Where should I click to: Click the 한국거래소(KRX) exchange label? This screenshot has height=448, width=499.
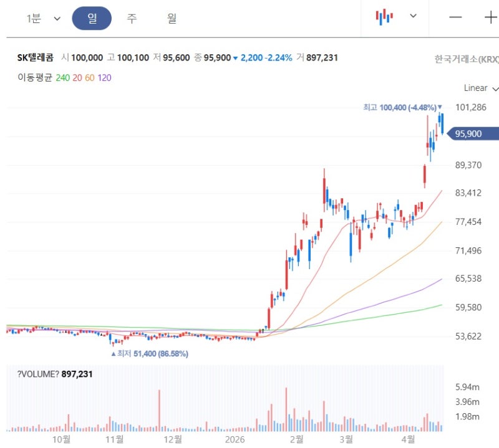pyautogui.click(x=467, y=59)
